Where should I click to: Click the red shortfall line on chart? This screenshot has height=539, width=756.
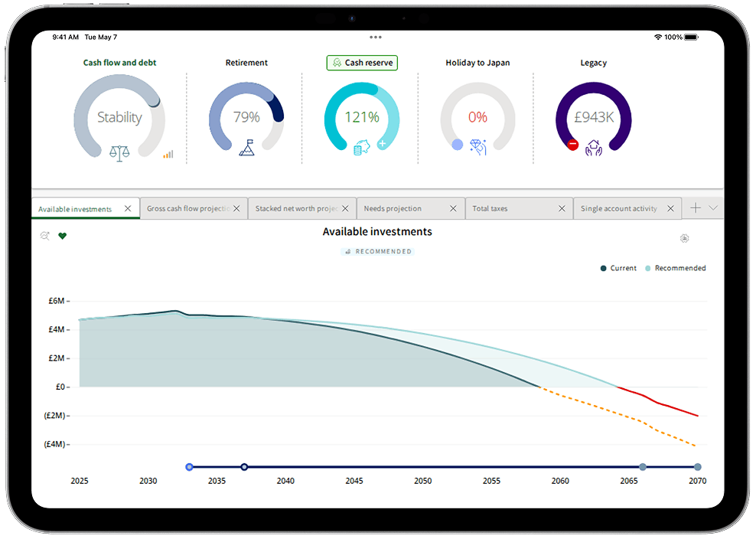point(659,402)
